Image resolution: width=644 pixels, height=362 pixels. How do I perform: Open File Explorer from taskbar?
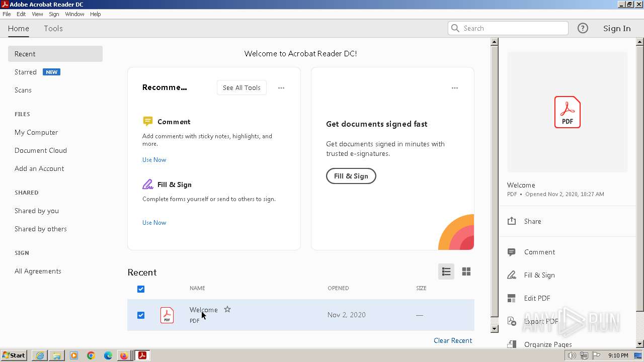[57, 355]
